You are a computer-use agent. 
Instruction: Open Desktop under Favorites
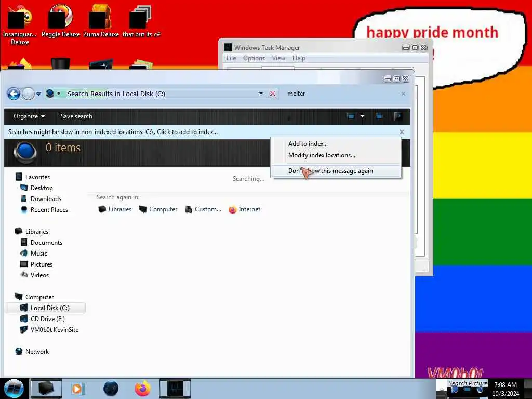pyautogui.click(x=37, y=188)
